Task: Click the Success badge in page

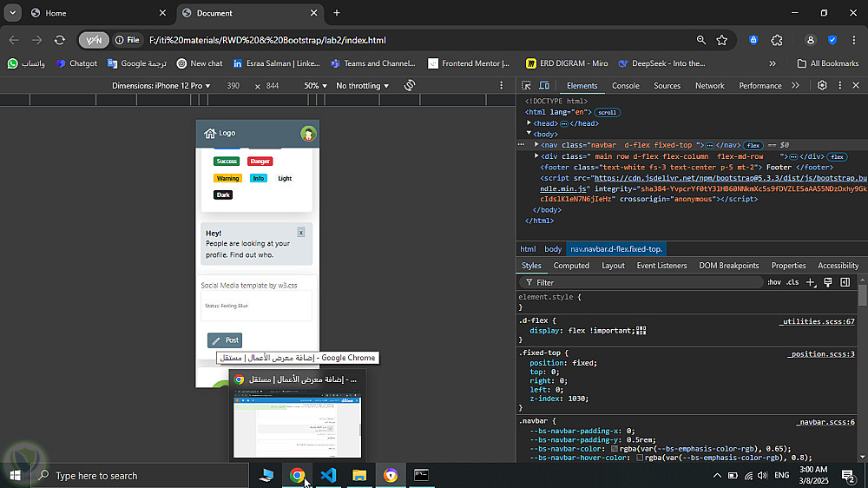Action: pyautogui.click(x=227, y=162)
